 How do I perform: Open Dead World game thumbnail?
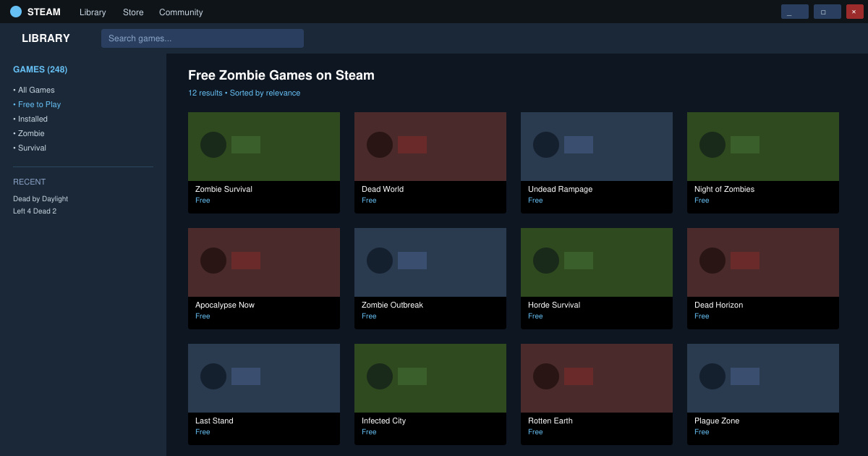pyautogui.click(x=430, y=146)
